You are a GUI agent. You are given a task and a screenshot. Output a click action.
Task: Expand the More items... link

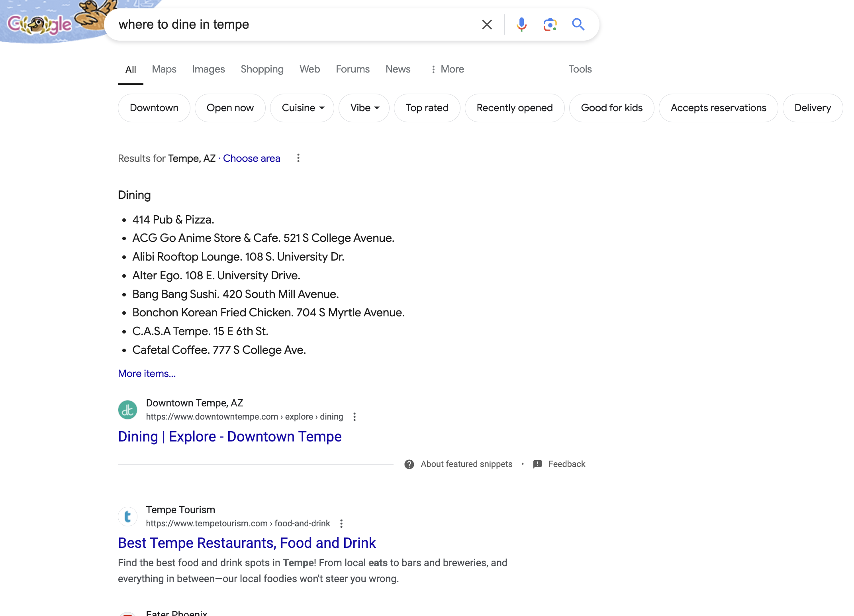[x=147, y=374]
